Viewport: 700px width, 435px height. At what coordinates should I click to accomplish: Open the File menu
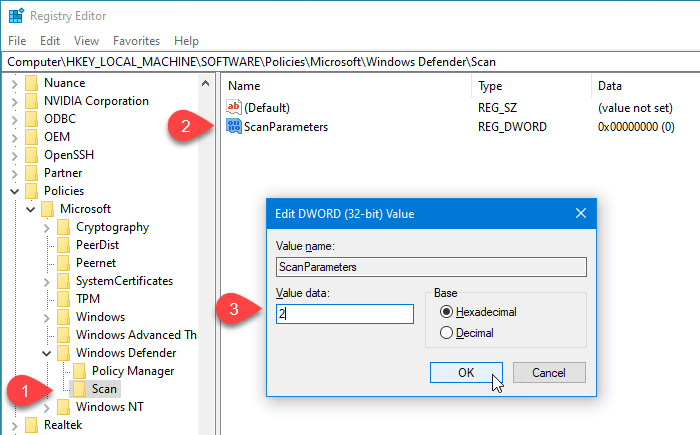coord(17,41)
